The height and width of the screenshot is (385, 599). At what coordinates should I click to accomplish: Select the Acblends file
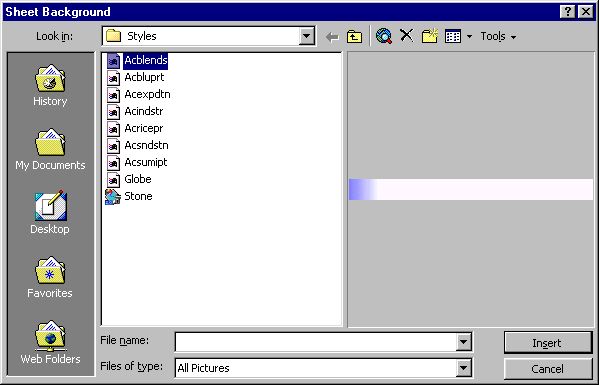pos(146,60)
